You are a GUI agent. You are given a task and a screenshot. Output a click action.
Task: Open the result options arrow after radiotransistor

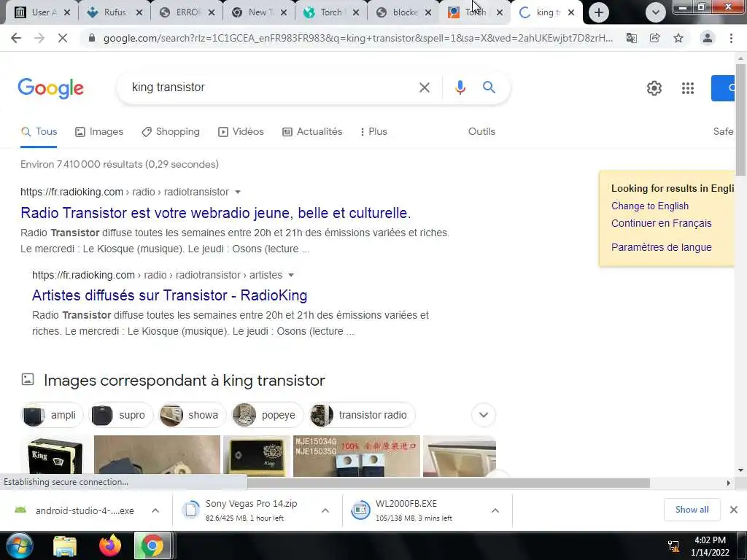(x=238, y=192)
